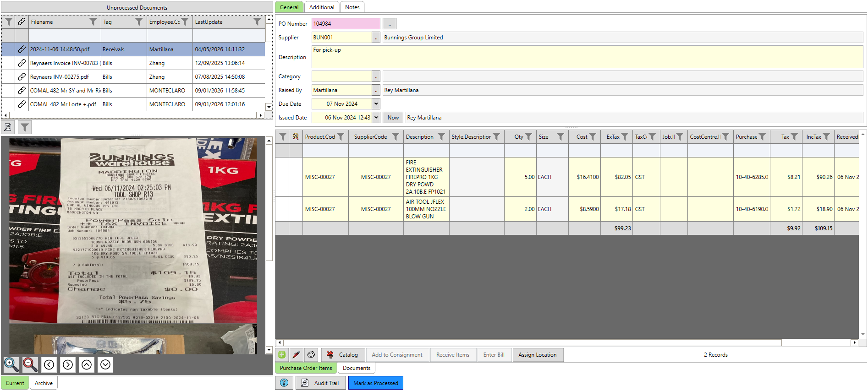Click the award ribbon column header icon

pyautogui.click(x=296, y=136)
